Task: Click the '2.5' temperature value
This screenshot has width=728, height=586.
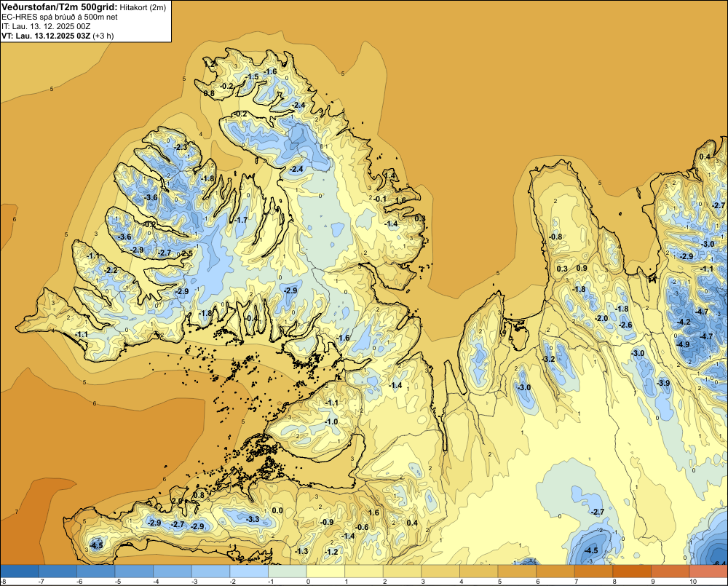Action: click(x=186, y=253)
